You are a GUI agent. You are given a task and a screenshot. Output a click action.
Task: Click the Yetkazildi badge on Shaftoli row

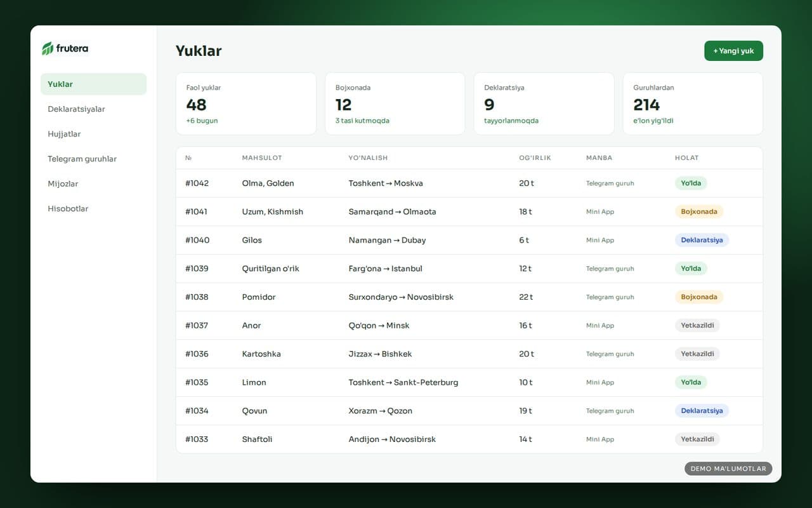(x=697, y=439)
